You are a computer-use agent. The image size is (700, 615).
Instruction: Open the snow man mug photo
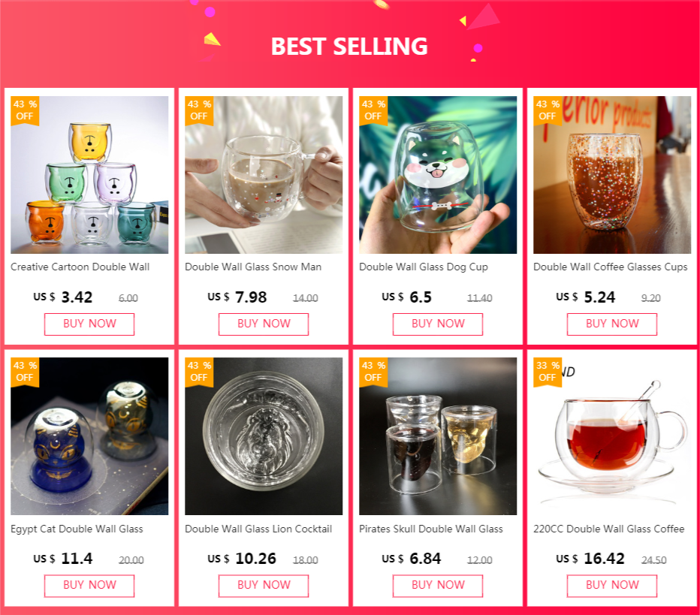[264, 175]
